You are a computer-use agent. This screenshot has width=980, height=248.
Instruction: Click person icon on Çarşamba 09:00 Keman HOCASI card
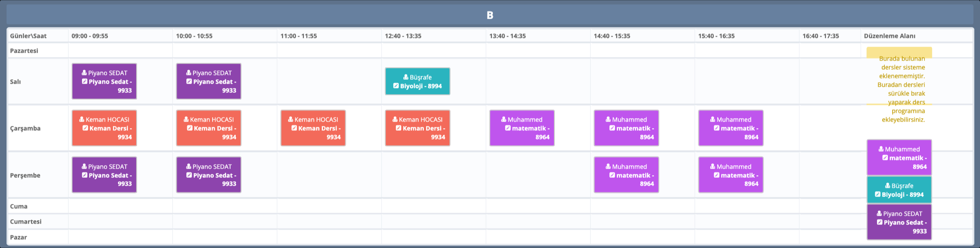(82, 119)
